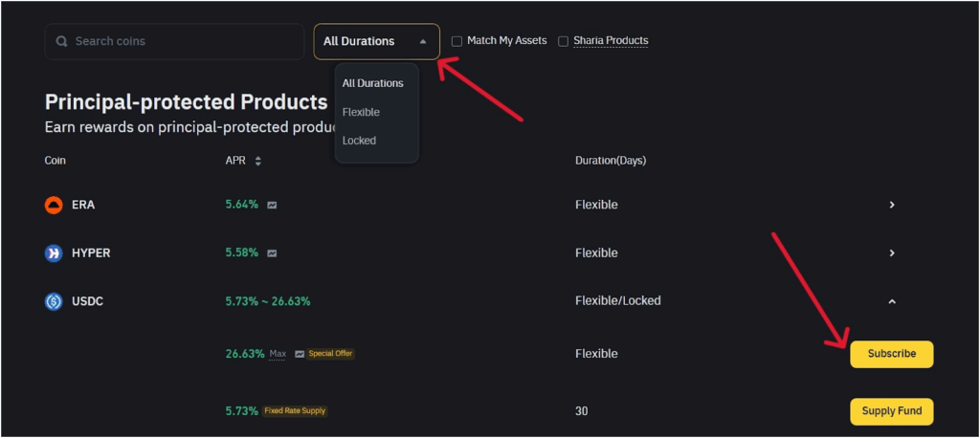Expand the ERA product row chevron
The width and height of the screenshot is (980, 438).
892,205
